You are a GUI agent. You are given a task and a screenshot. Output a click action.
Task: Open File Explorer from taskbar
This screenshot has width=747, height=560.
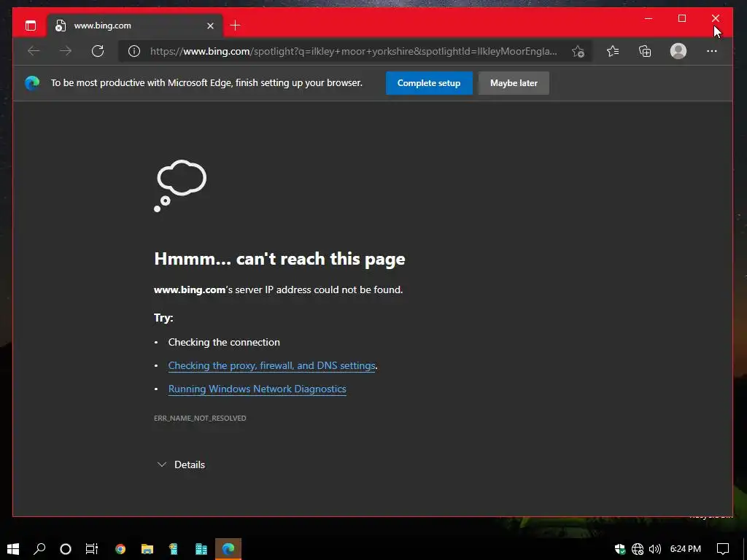click(x=147, y=549)
